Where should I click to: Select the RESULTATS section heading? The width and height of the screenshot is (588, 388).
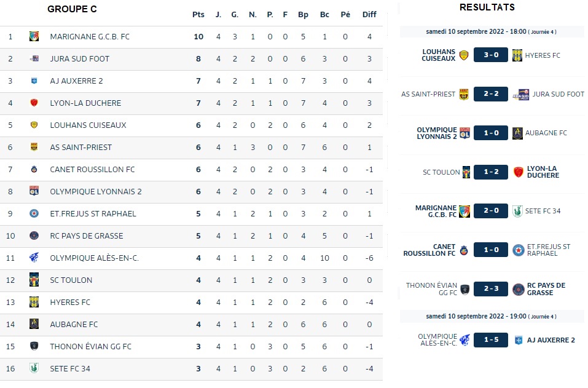point(487,7)
